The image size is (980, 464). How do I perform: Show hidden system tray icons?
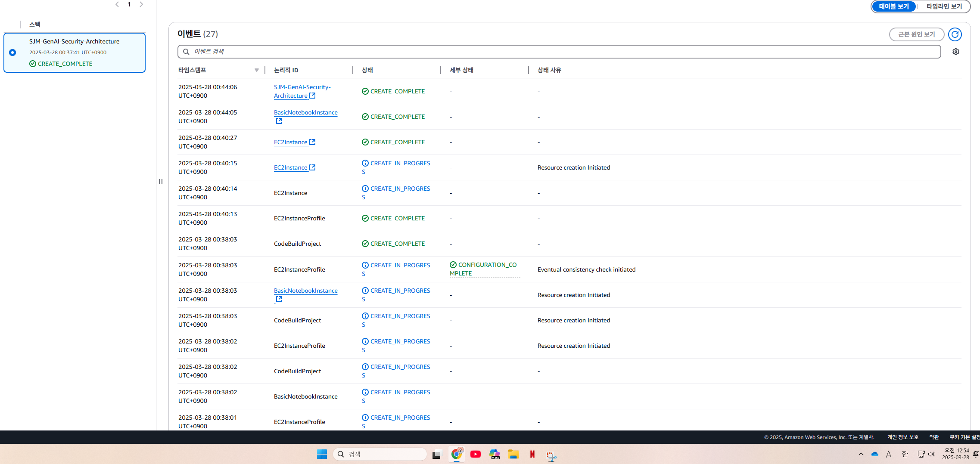pos(861,454)
